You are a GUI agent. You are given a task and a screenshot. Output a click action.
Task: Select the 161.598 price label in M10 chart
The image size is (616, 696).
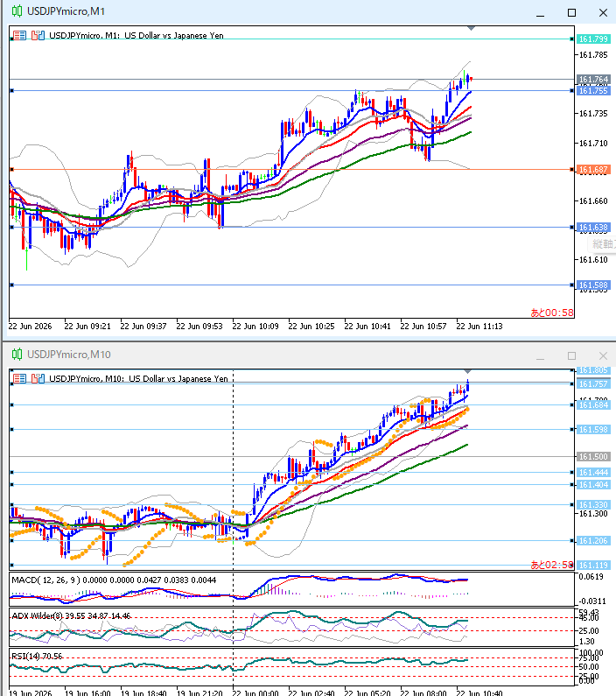pos(593,429)
